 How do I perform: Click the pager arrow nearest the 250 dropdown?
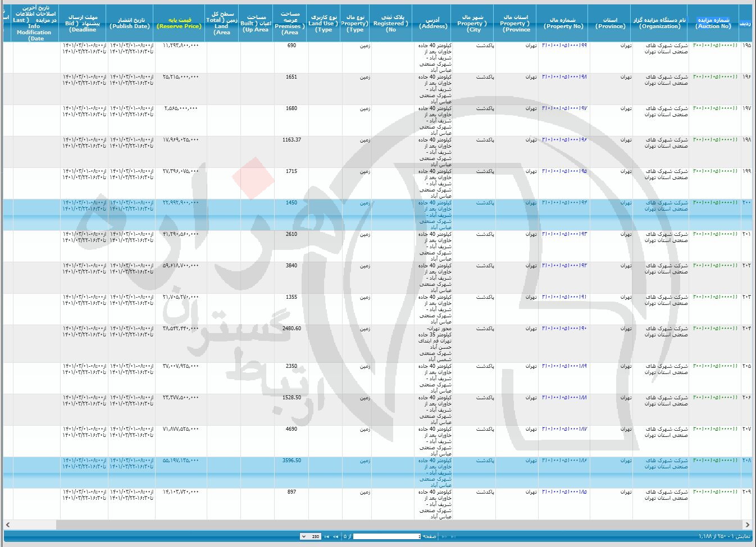[327, 536]
